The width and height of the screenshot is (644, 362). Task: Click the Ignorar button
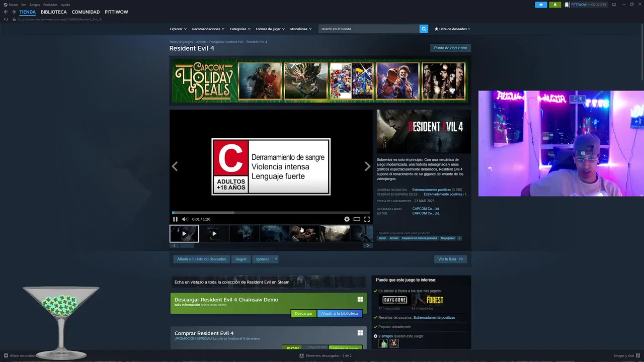click(263, 259)
